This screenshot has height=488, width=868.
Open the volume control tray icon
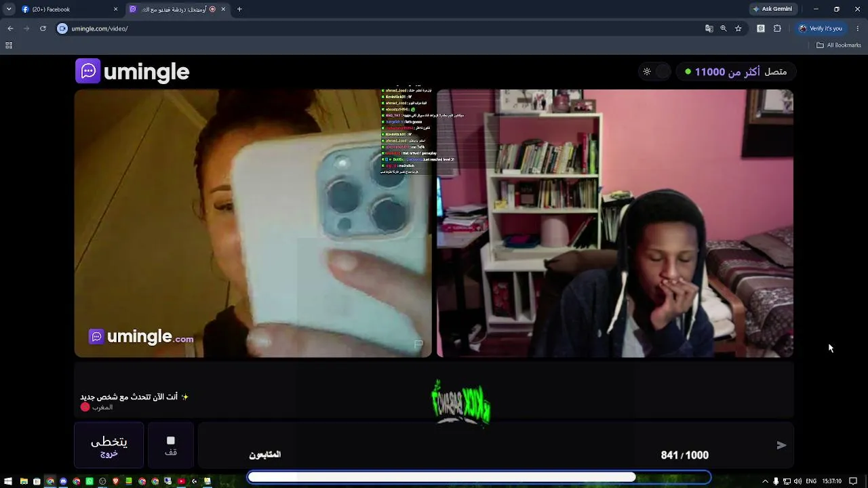click(797, 481)
